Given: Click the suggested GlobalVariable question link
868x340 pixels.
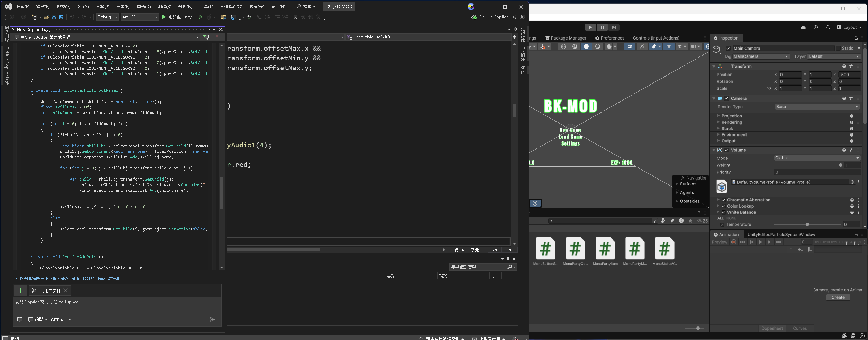Looking at the screenshot, I should [69, 278].
